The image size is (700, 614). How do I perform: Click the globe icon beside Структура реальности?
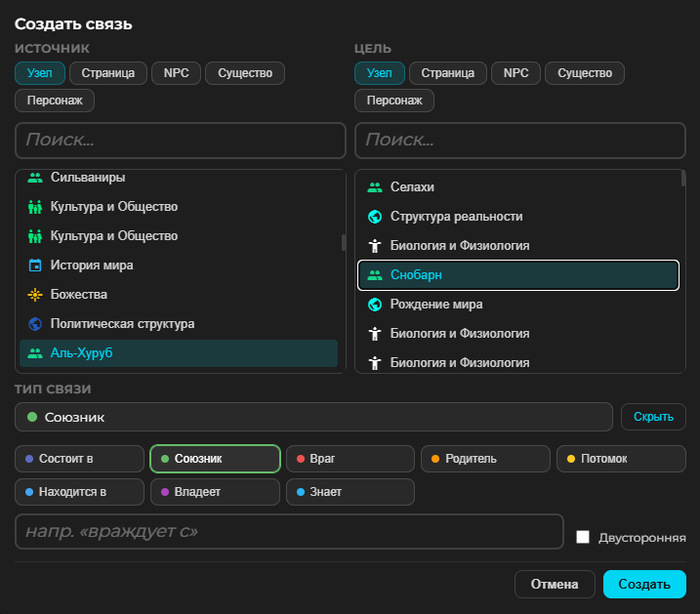pos(375,217)
